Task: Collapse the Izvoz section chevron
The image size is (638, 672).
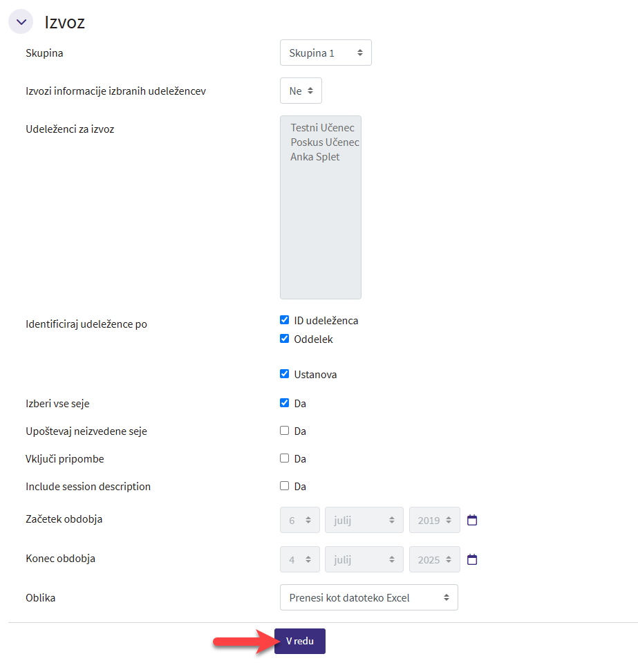Action: (x=21, y=21)
